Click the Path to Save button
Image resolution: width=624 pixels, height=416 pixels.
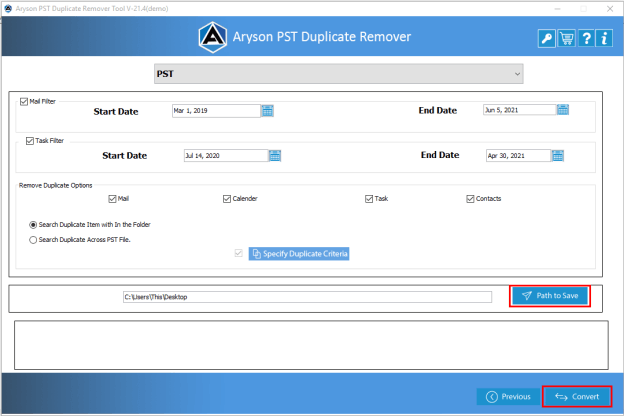tap(550, 296)
